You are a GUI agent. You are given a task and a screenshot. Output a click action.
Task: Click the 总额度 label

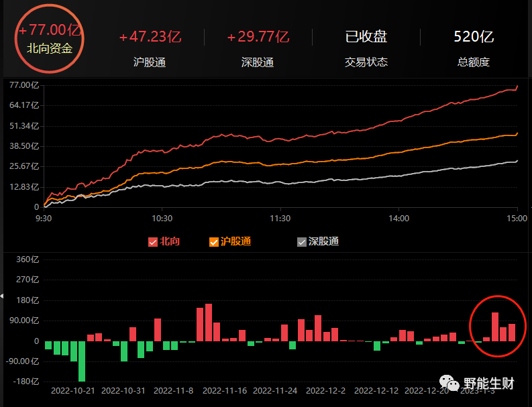(474, 62)
